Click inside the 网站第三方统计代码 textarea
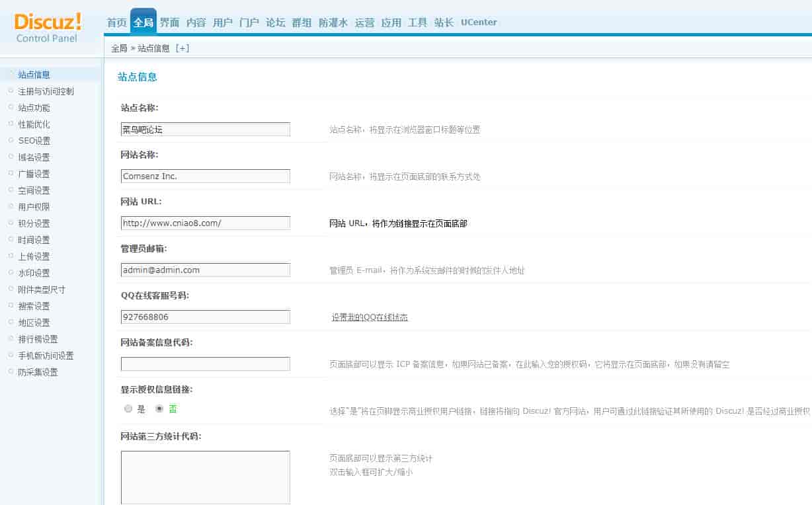 (205, 477)
